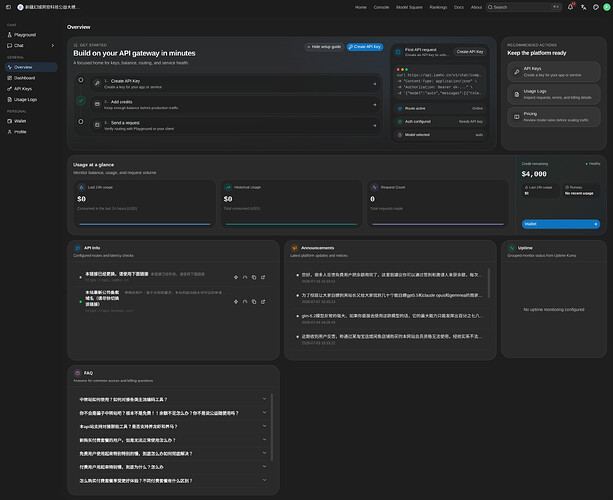
Task: Open Usage Logs in the sidebar
Action: [x=31, y=100]
